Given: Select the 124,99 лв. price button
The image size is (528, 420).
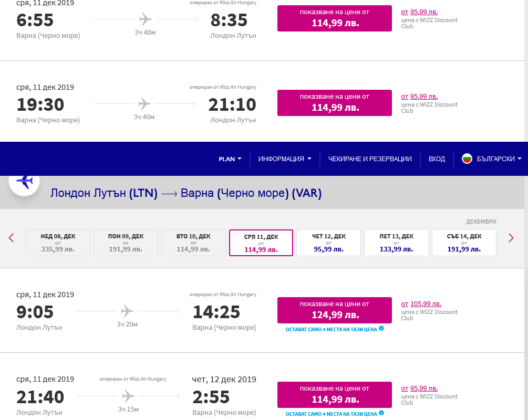Looking at the screenshot, I should pos(334,310).
